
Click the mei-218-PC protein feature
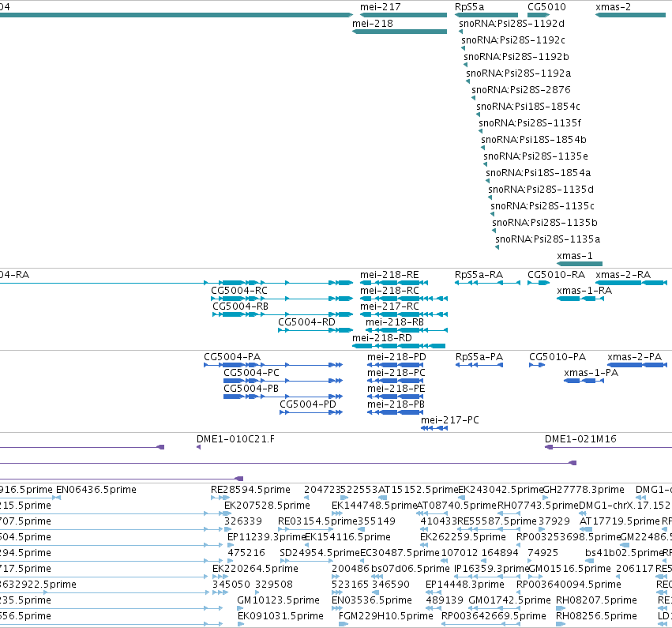(396, 381)
